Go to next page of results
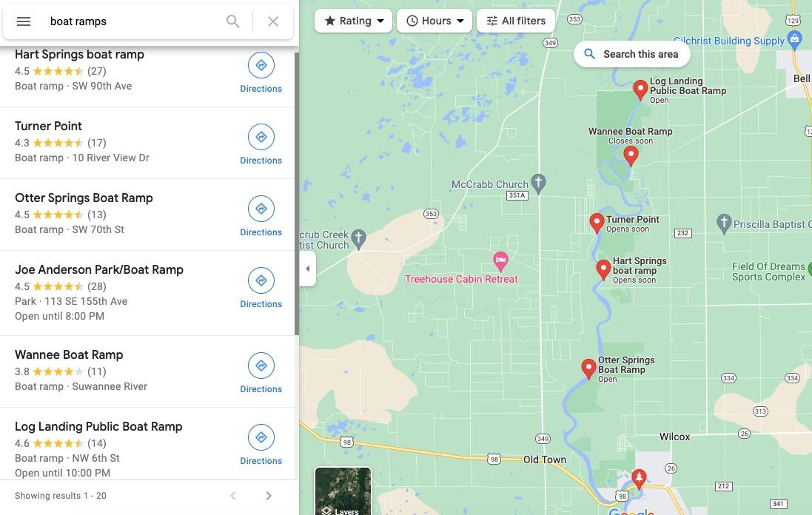 tap(268, 496)
